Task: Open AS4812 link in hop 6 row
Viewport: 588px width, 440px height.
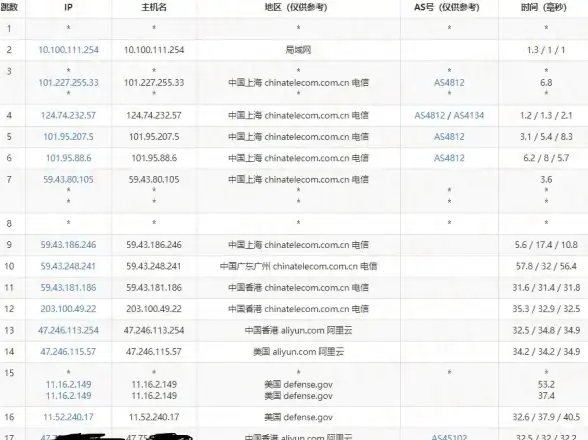Action: point(449,158)
